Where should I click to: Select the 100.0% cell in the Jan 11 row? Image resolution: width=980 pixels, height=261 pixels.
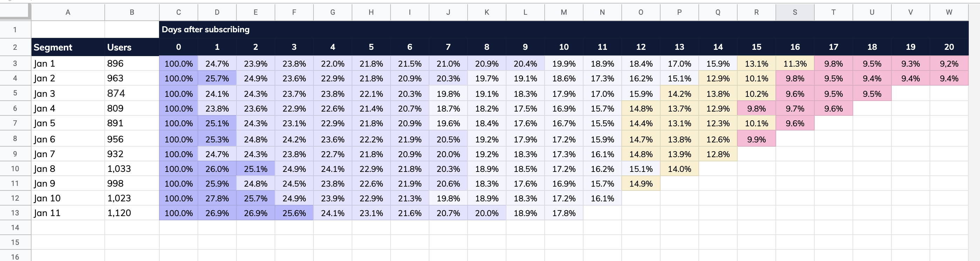pos(178,213)
